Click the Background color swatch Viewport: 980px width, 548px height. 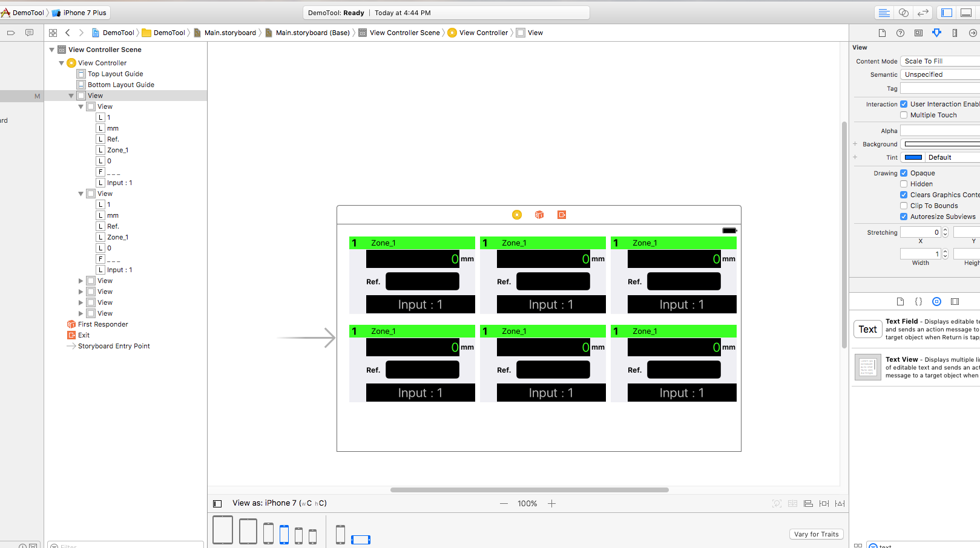click(x=942, y=144)
